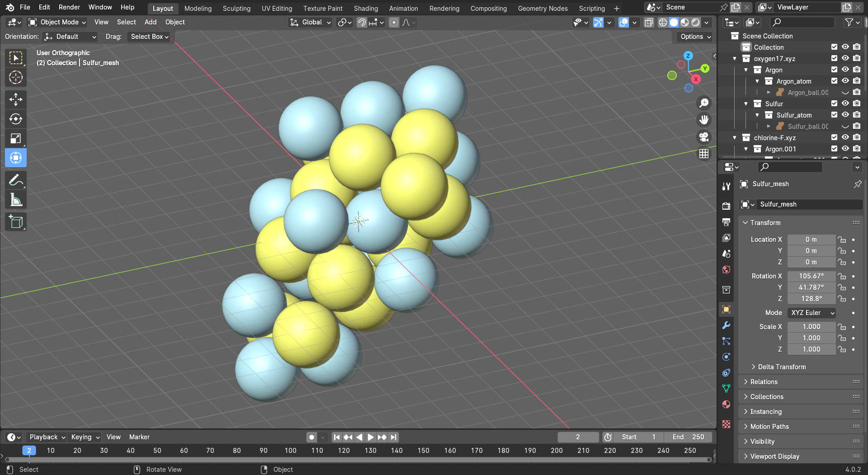Disable rendering for chlorine-F.xyz collection
The height and width of the screenshot is (475, 868).
(x=857, y=137)
